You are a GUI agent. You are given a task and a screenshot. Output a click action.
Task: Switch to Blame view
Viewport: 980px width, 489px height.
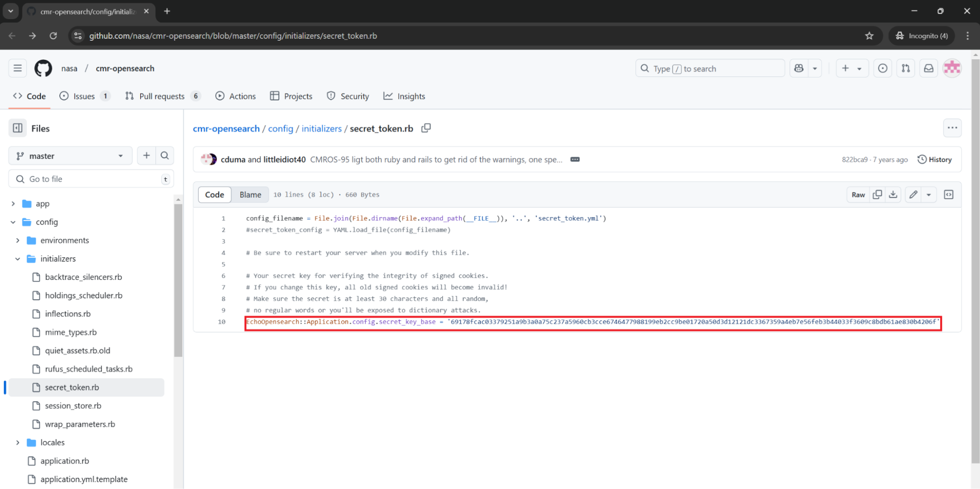click(x=250, y=195)
